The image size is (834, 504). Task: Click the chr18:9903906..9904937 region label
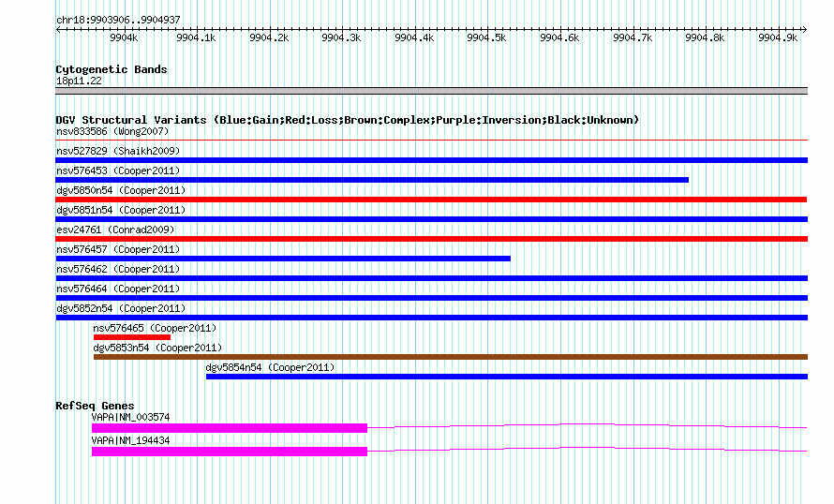(118, 20)
